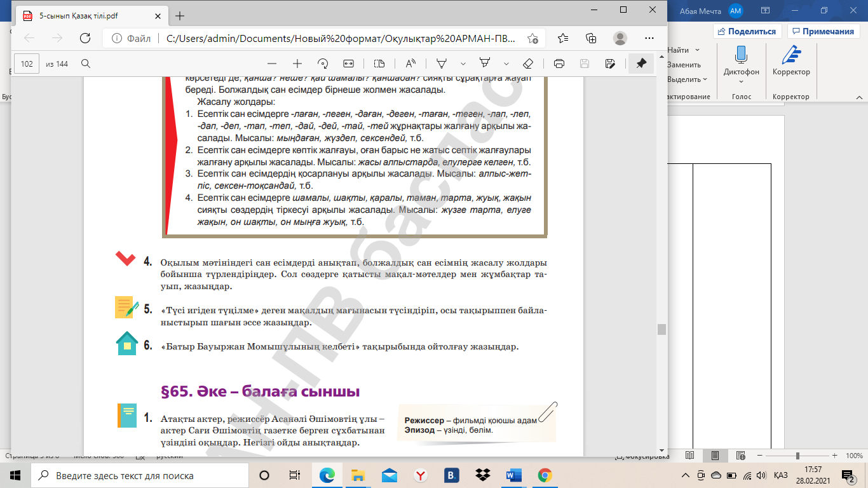Viewport: 868px width, 488px height.
Task: Open the Word 100% zoom dialog
Action: [x=854, y=456]
